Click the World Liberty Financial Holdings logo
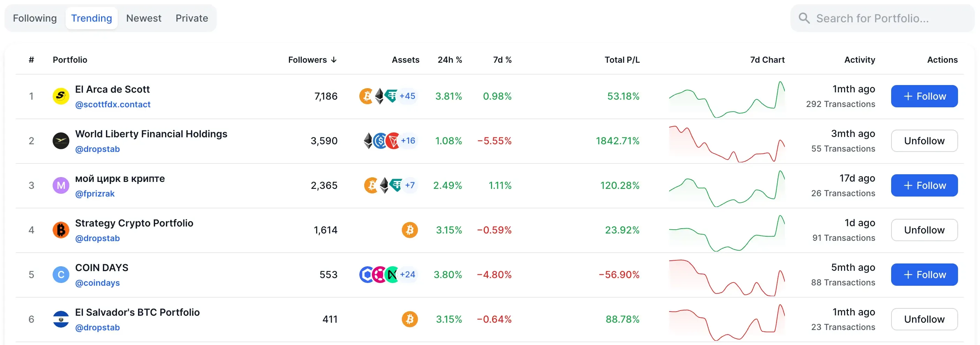Viewport: 980px width, 345px height. pyautogui.click(x=61, y=141)
